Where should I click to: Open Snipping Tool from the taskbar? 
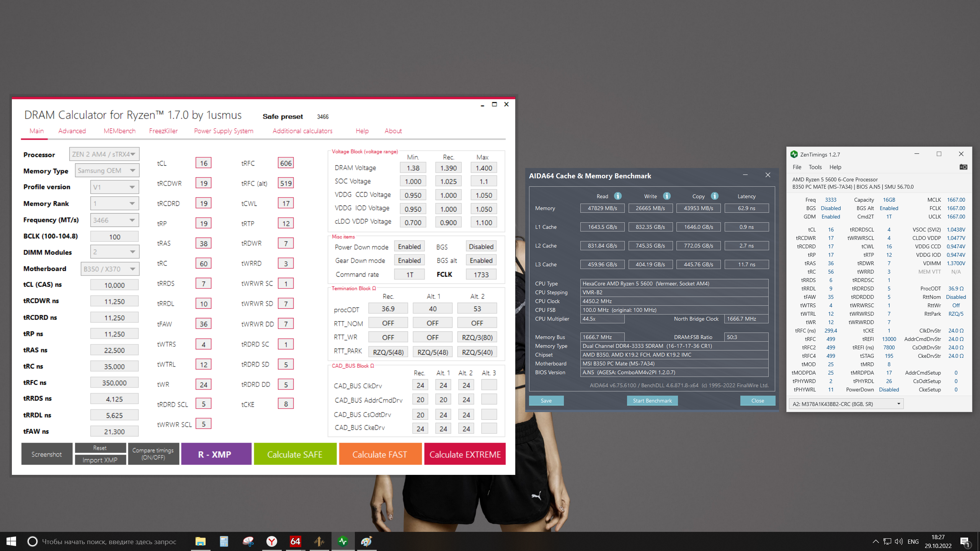[x=248, y=541]
